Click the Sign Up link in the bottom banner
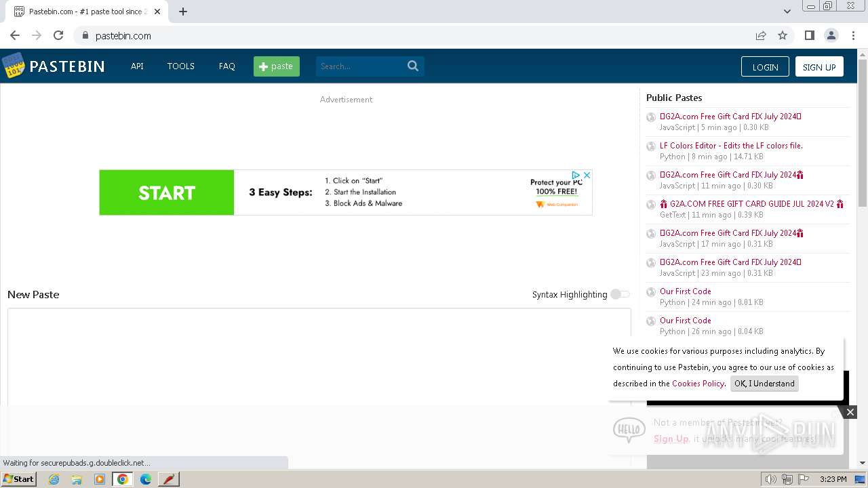 [671, 439]
